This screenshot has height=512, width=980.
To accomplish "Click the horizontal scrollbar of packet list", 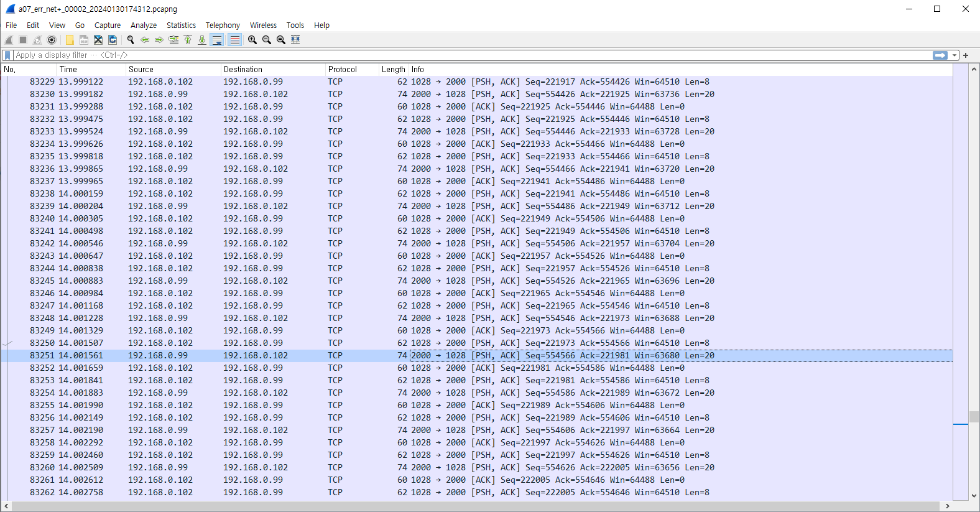I will (476, 506).
